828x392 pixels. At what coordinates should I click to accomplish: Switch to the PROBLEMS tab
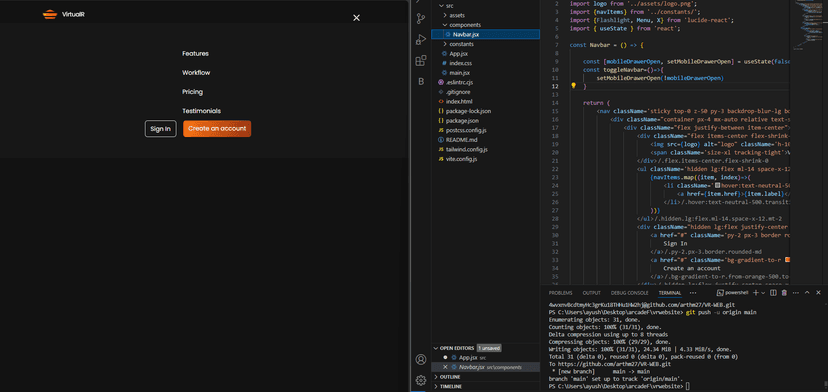point(560,293)
